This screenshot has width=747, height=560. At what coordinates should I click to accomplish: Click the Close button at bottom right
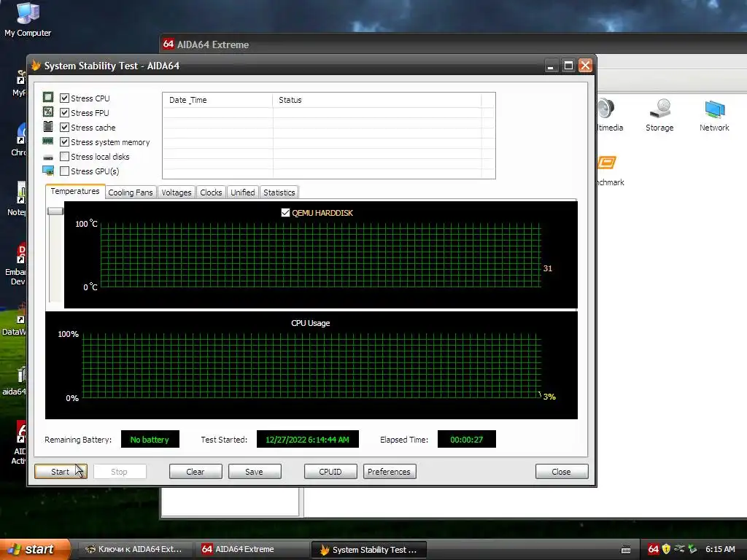tap(562, 472)
